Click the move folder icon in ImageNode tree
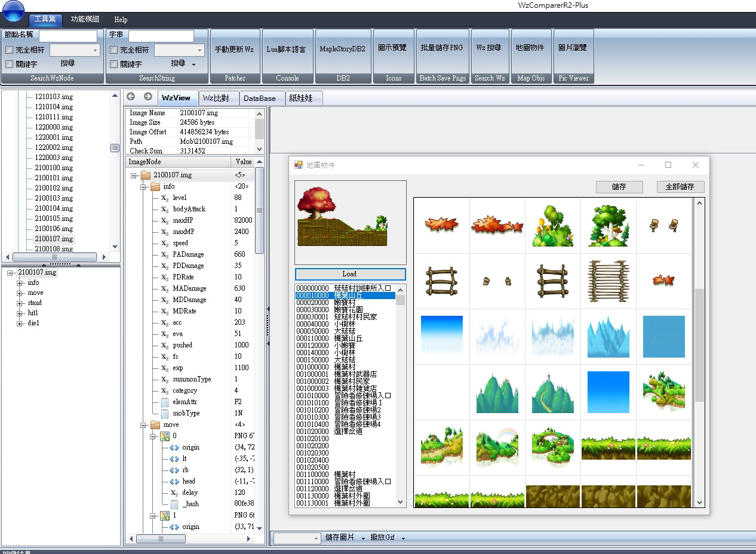Viewport: 756px width, 554px height. (155, 424)
